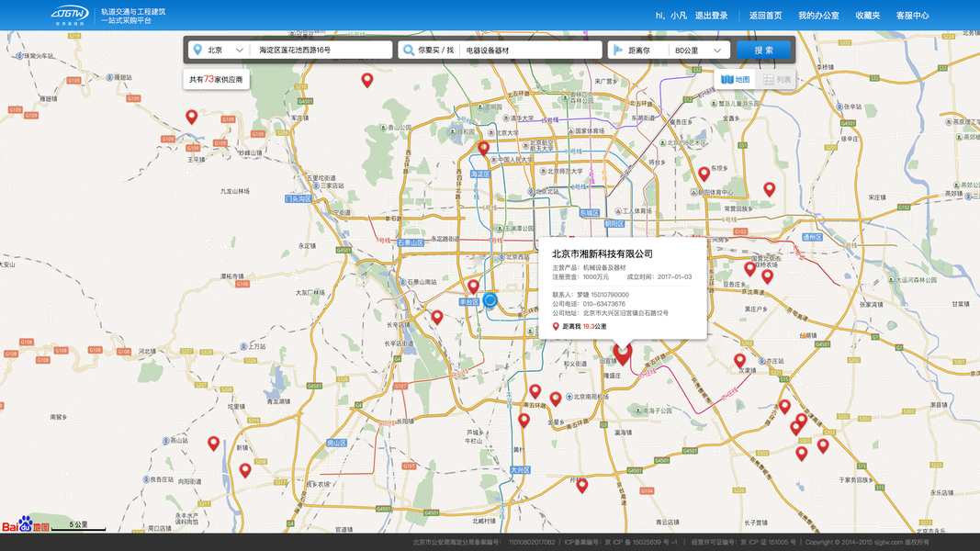Select the supplier pin beside 东坝乡
Image resolution: width=980 pixels, height=551 pixels.
click(x=704, y=174)
